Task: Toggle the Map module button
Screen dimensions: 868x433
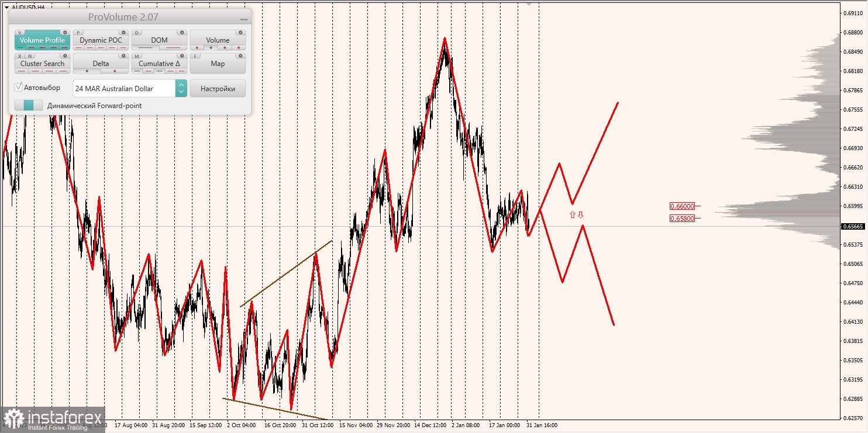Action: [218, 64]
